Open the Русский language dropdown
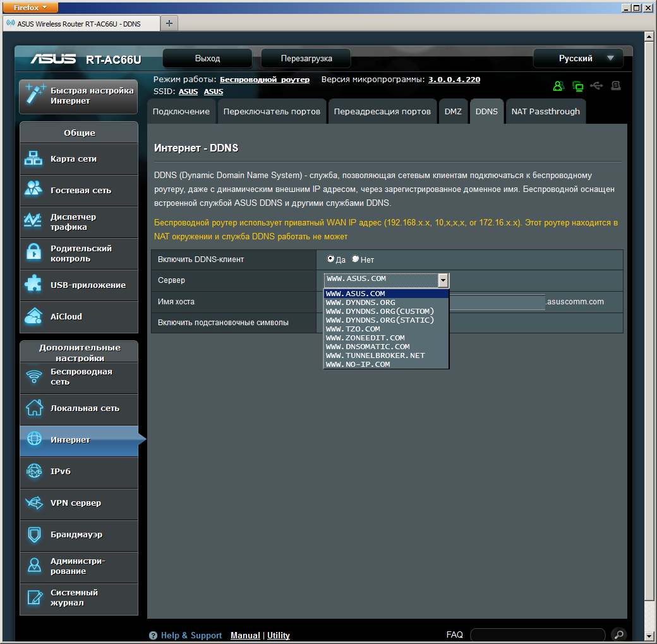 click(578, 58)
